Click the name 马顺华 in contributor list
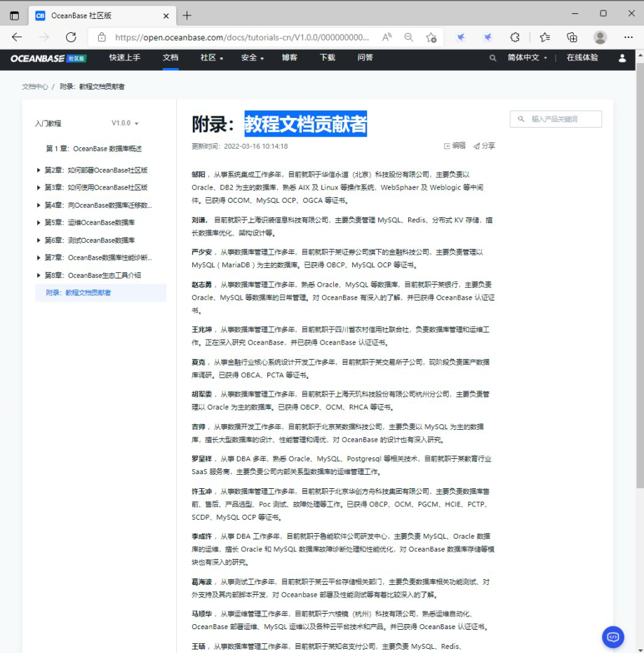This screenshot has height=653, width=644. coord(201,614)
